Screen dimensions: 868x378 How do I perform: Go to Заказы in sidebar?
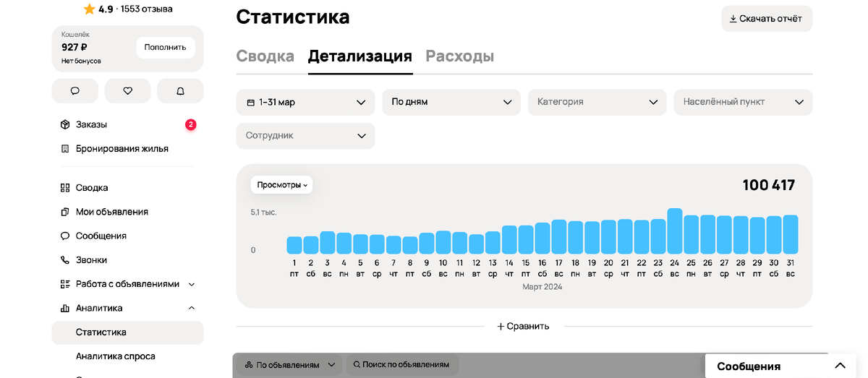(91, 124)
